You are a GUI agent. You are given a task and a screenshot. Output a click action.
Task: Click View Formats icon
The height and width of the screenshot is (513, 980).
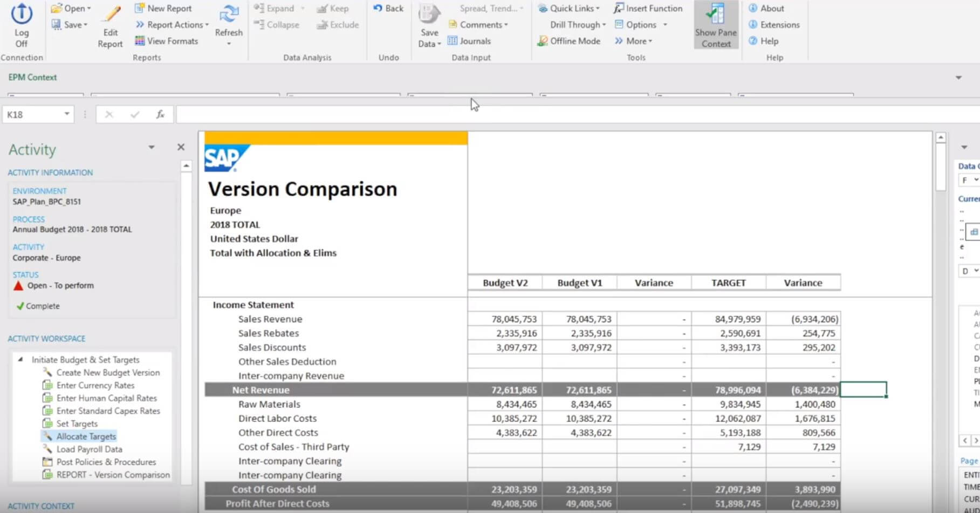pos(140,41)
